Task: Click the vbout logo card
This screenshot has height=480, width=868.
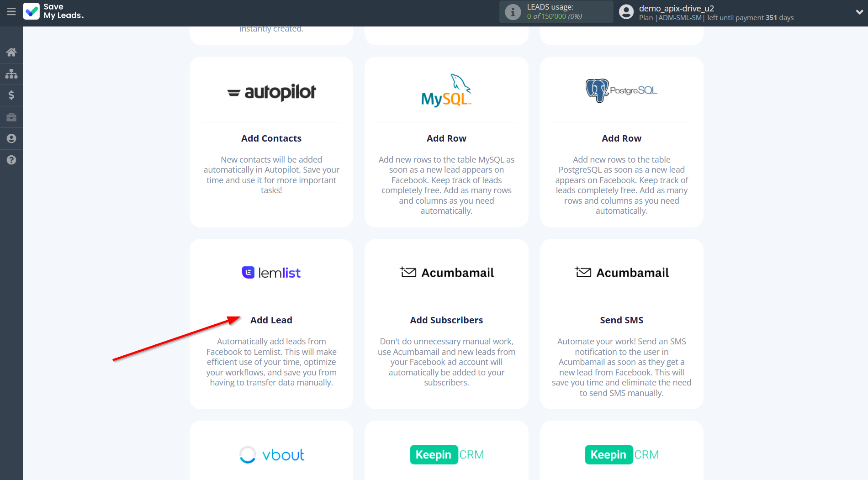Action: 271,454
